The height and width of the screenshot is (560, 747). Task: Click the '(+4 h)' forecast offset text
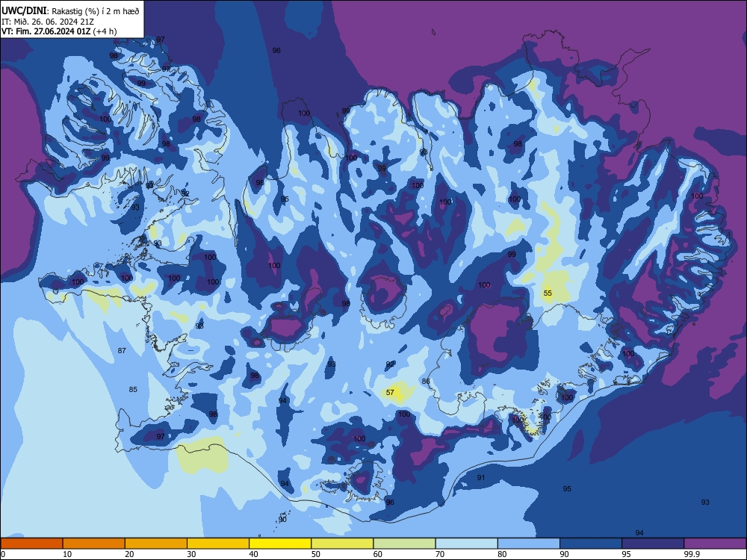tap(105, 32)
